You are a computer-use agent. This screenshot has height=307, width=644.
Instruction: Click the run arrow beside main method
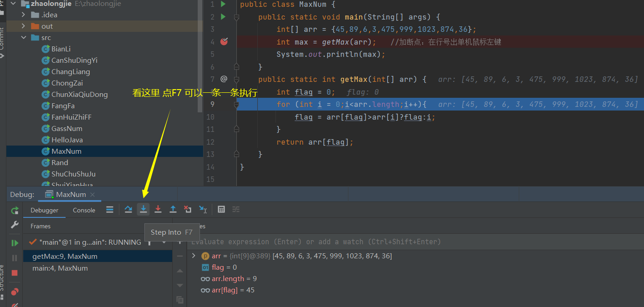223,17
